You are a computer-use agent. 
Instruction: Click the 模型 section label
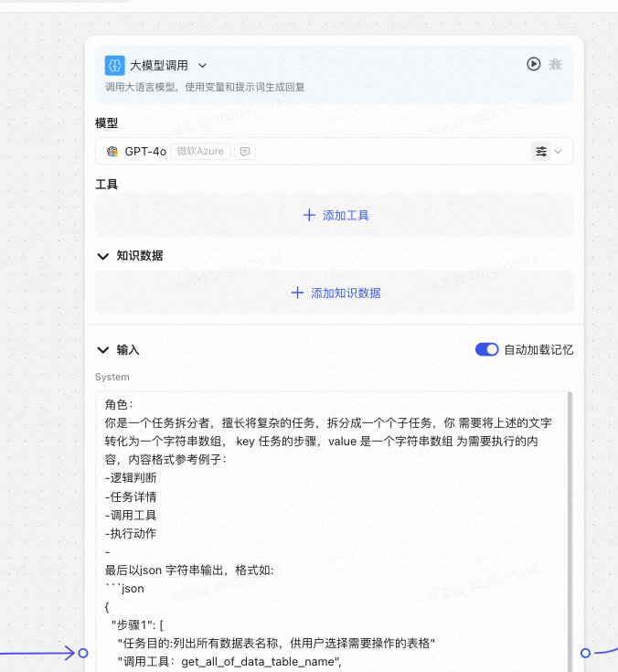(106, 123)
